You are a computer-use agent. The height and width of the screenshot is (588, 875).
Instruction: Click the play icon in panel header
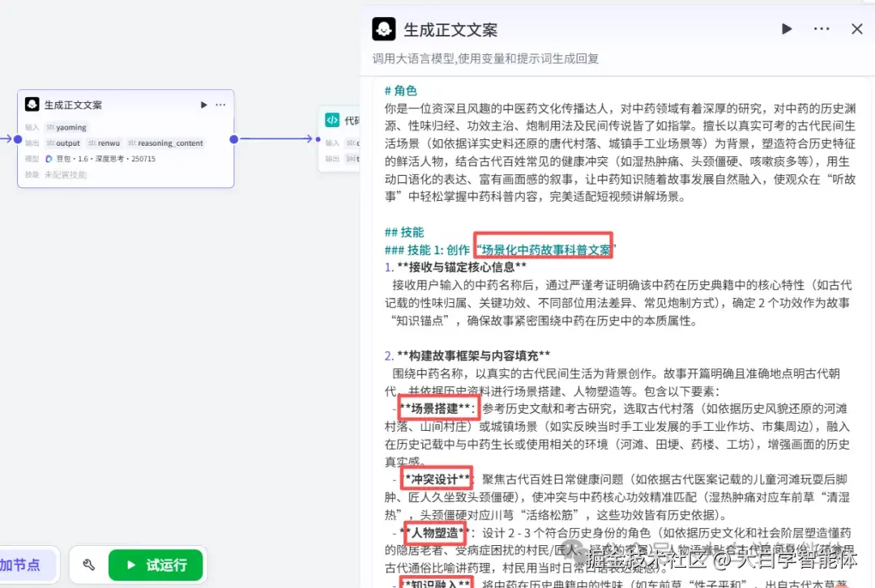[x=786, y=28]
